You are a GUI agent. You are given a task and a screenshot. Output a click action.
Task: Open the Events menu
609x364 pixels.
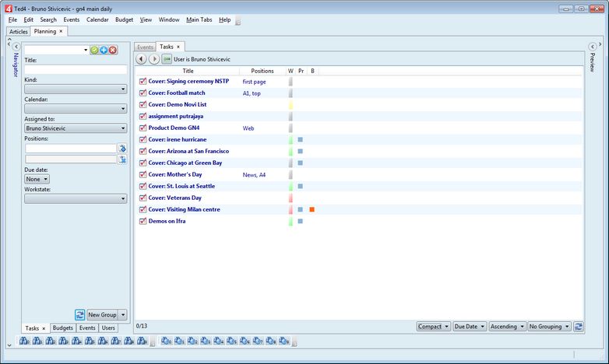coord(72,19)
